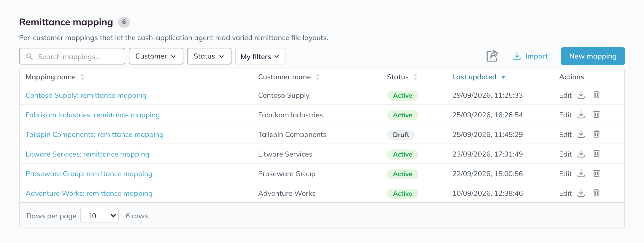Open Contoso Supply: remittance mapping link
Viewport: 644px width, 243px height.
pyautogui.click(x=86, y=95)
